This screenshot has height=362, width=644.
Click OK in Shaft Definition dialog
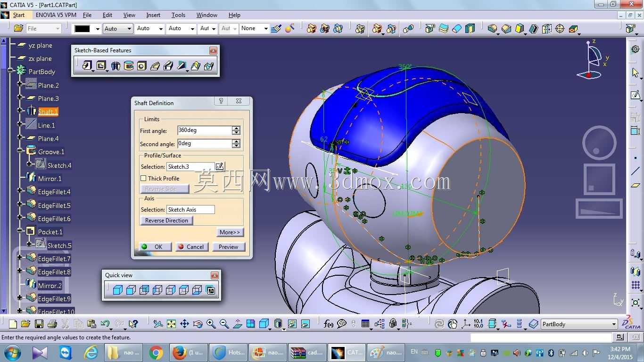click(x=155, y=247)
